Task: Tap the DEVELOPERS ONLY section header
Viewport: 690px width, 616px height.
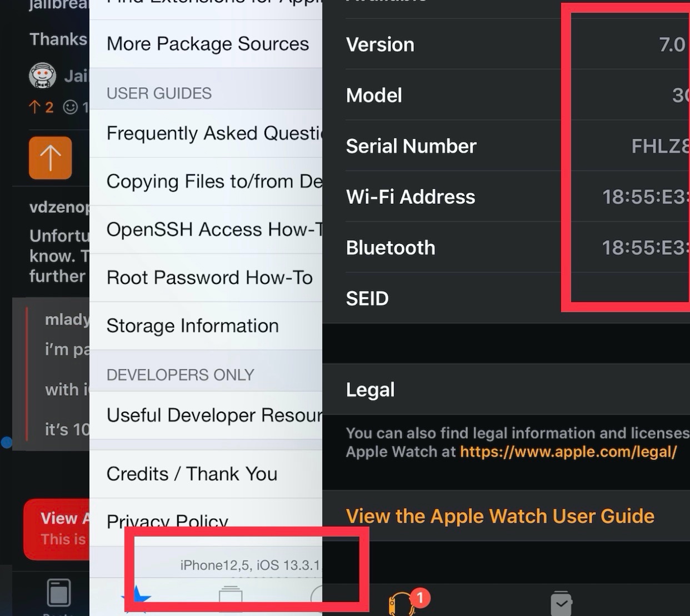Action: click(x=180, y=375)
